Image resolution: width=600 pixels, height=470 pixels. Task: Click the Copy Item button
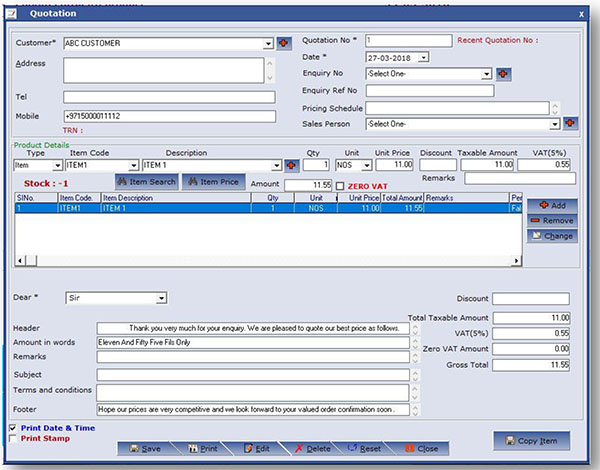tap(532, 440)
